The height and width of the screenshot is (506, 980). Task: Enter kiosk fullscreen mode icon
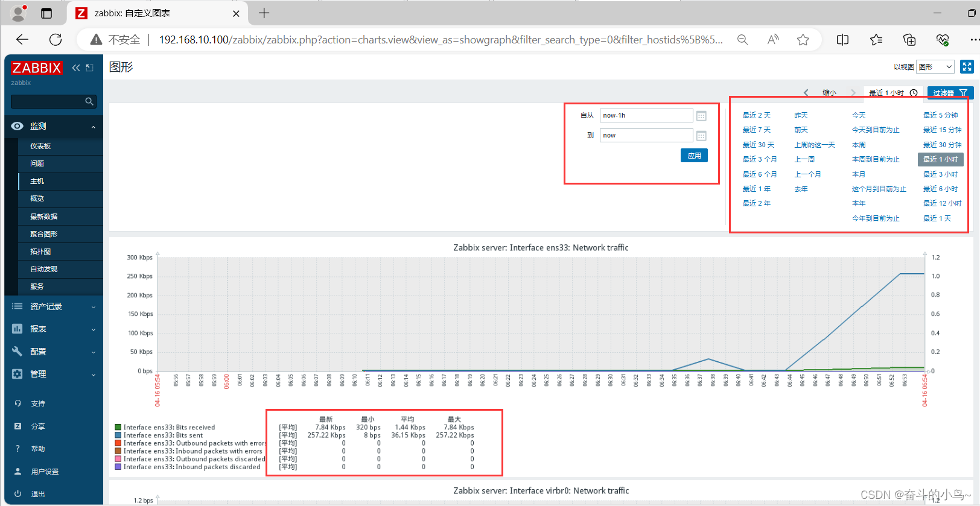point(967,67)
